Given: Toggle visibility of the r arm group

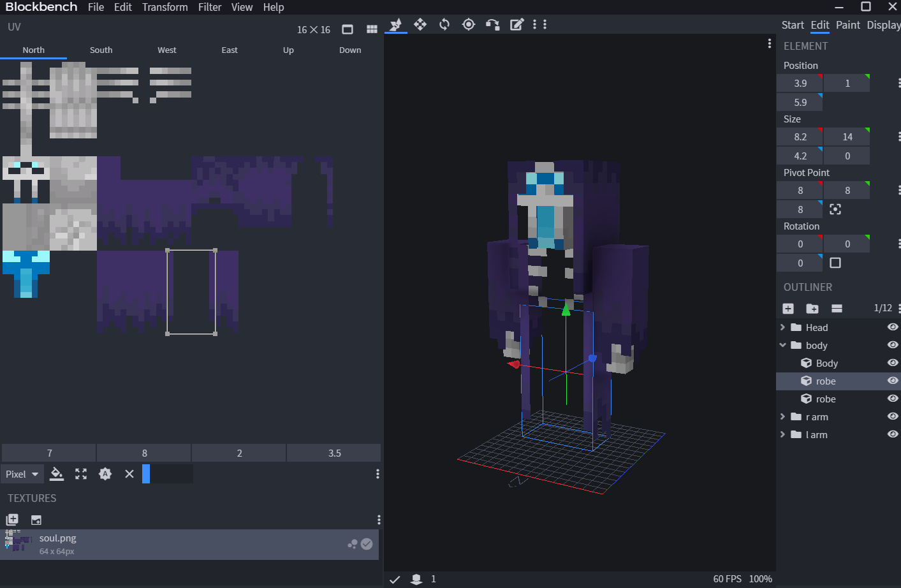Looking at the screenshot, I should (893, 416).
